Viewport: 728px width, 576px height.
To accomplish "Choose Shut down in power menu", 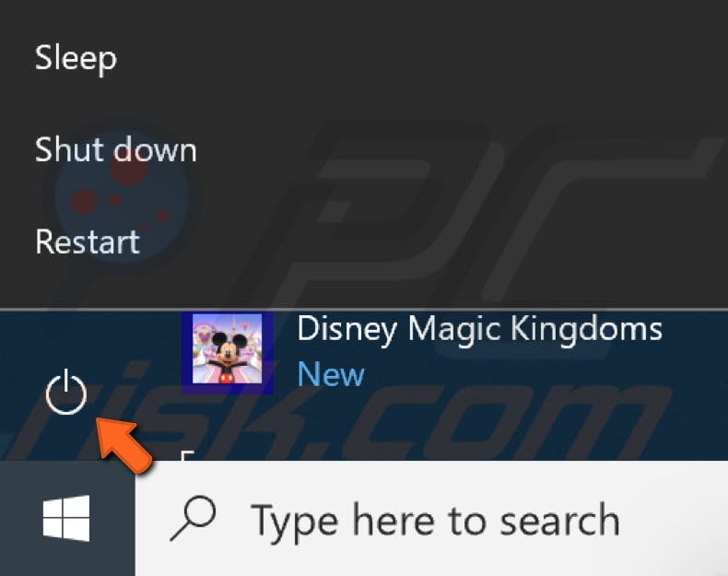I will pyautogui.click(x=115, y=149).
